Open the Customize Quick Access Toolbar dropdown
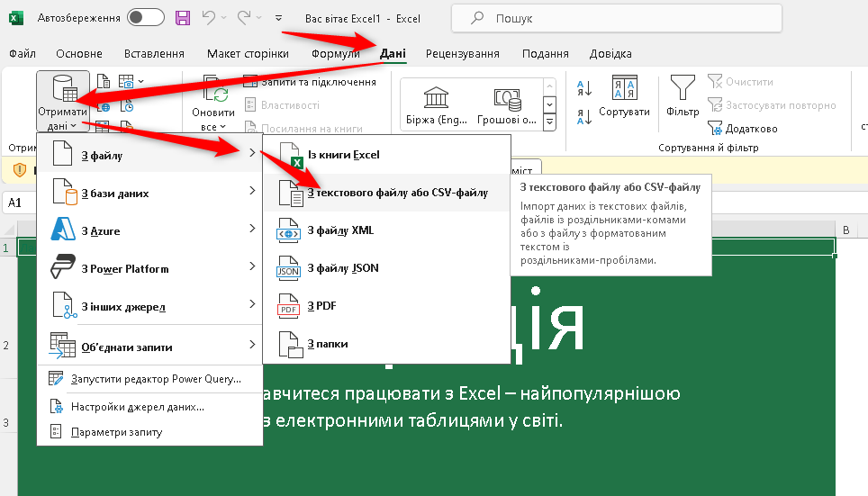868x496 pixels. tap(278, 18)
